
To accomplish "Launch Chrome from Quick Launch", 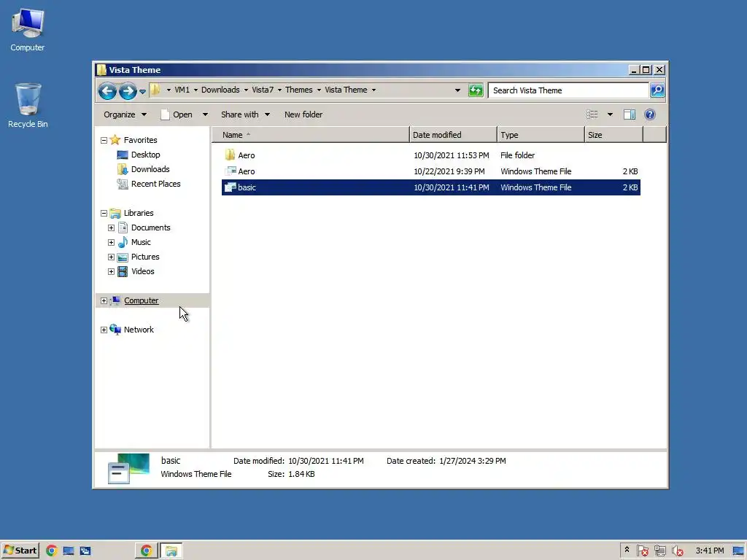I will pyautogui.click(x=52, y=551).
